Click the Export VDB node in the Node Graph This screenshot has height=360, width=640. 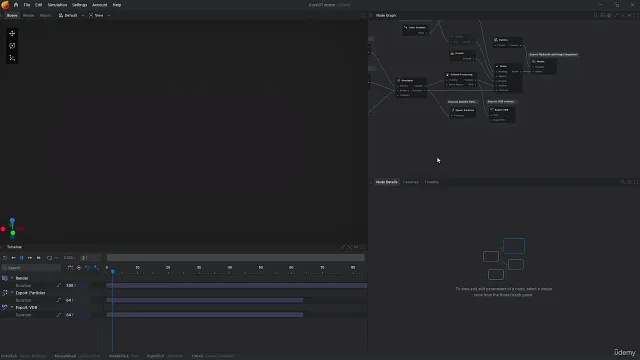point(502,110)
